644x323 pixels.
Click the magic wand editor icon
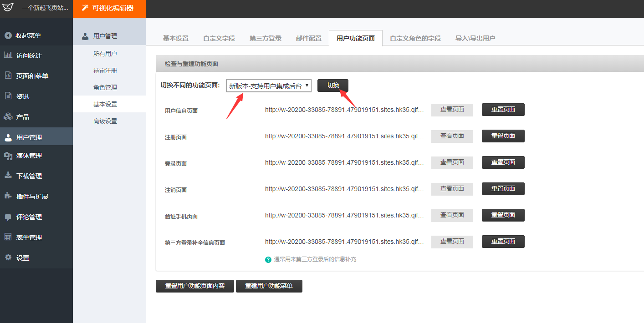84,8
